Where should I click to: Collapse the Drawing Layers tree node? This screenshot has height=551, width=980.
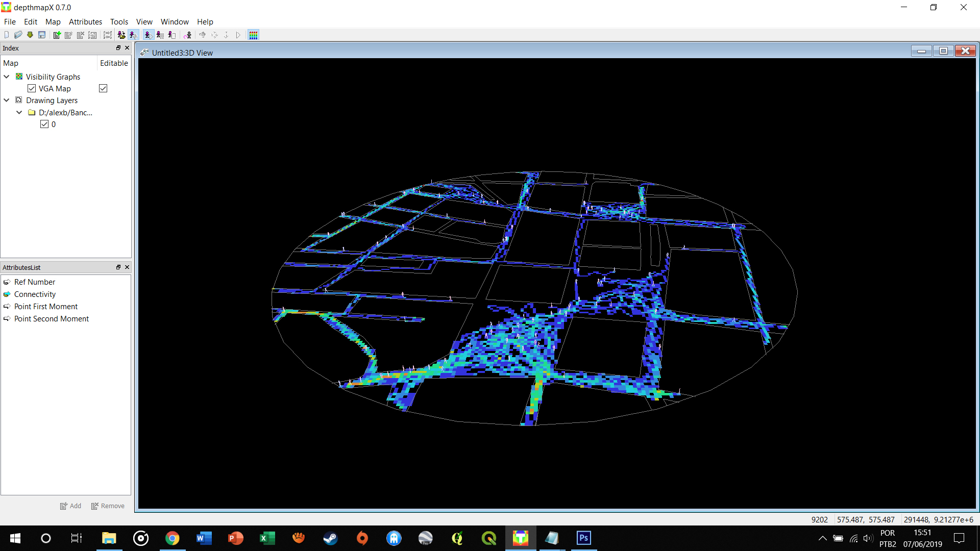point(7,100)
